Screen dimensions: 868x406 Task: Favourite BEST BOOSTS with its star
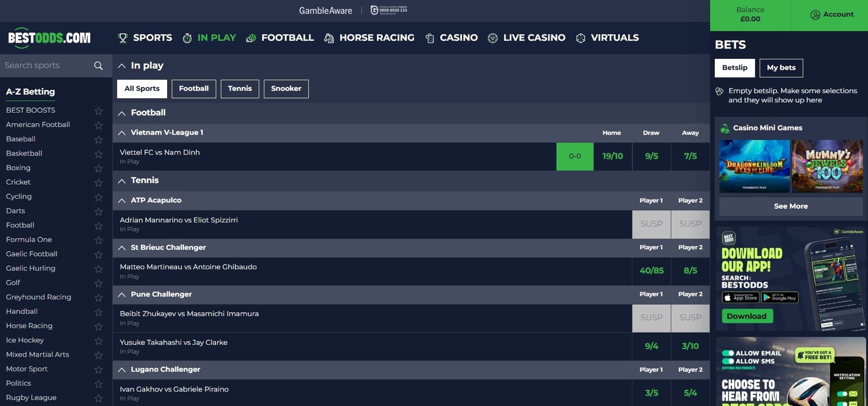pyautogui.click(x=99, y=111)
